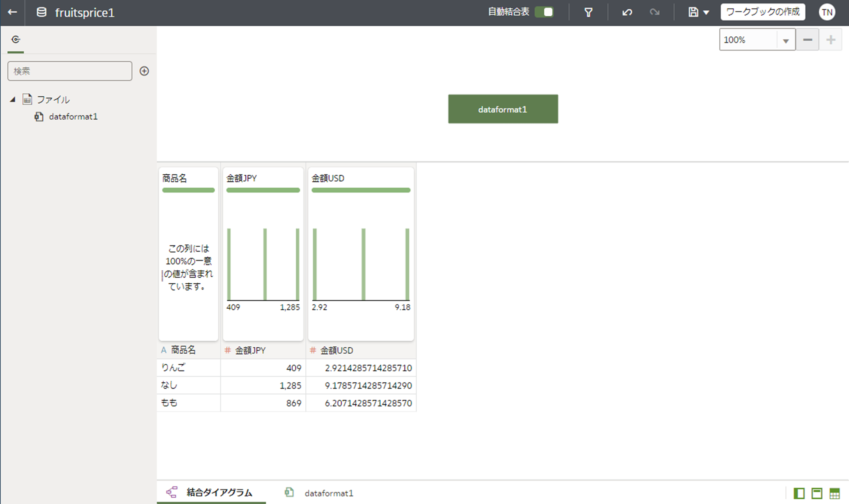Click the undo arrow icon
849x504 pixels.
click(627, 12)
